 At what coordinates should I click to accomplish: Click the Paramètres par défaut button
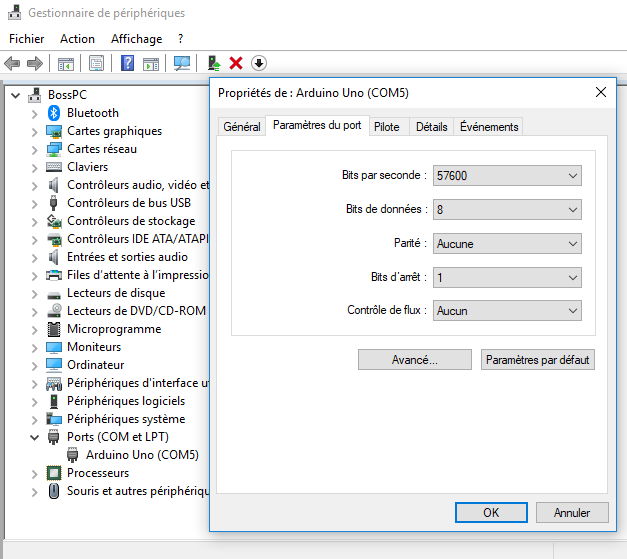point(537,360)
